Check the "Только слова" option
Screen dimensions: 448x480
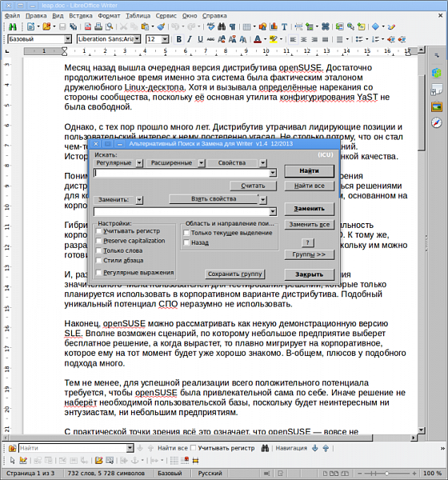coord(98,250)
